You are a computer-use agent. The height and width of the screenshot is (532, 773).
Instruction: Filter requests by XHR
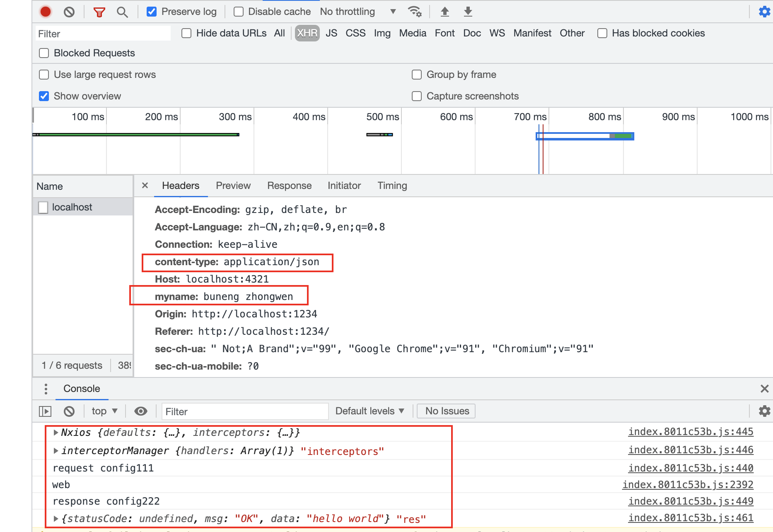pos(307,33)
